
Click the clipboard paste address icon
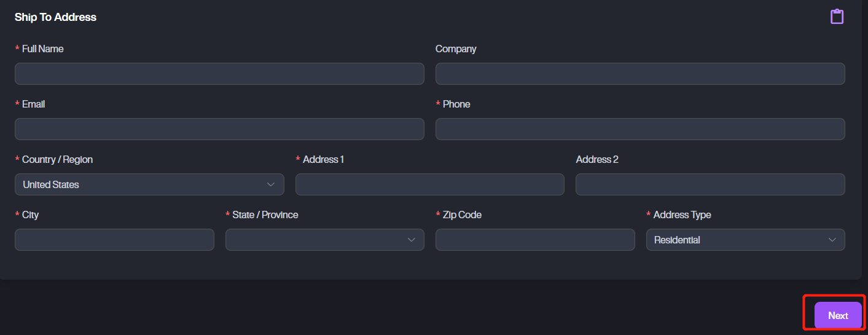(x=837, y=17)
